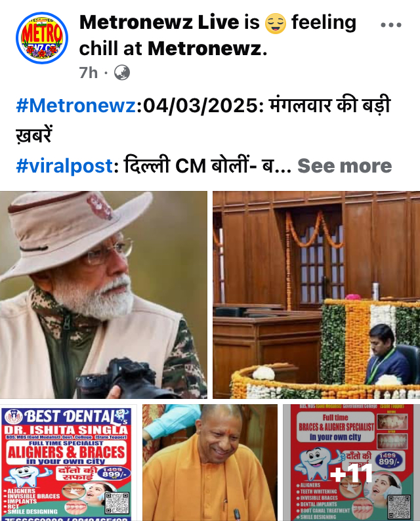The width and height of the screenshot is (420, 521).
Task: Open photo of smiling man in saffron robe
Action: pos(209,463)
